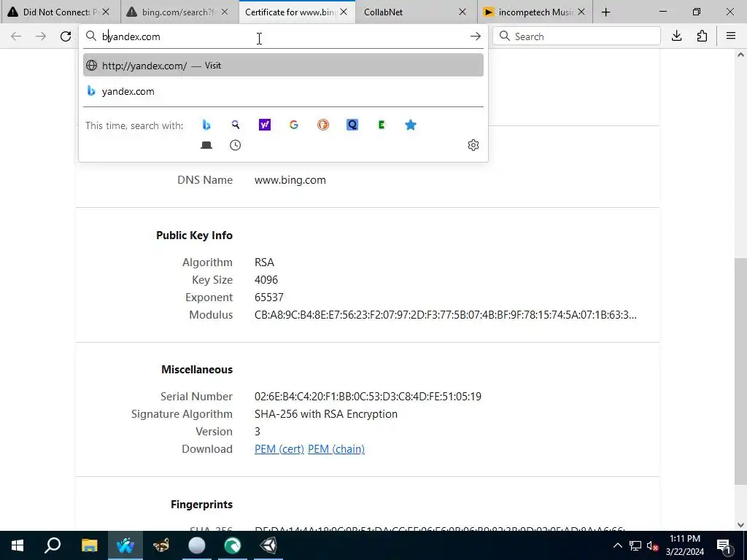Screen dimensions: 747x560
Task: Select the Key Size value 4096
Action: point(266,280)
